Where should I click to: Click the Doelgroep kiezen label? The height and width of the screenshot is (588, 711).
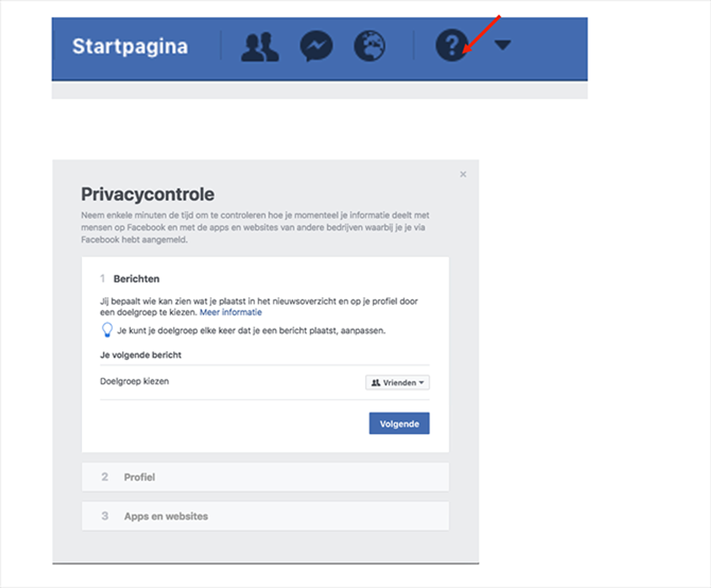pyautogui.click(x=134, y=381)
